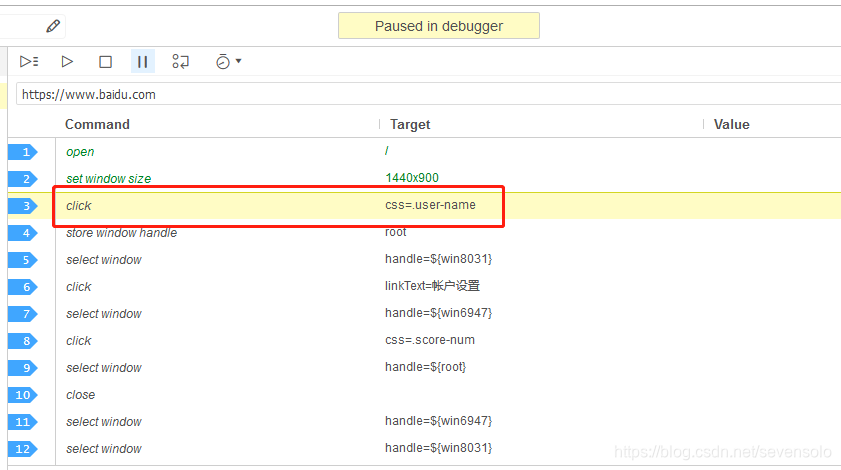Screen dimensions: 841x470
Task: Toggle breakpoint on line 4
Action: click(23, 233)
